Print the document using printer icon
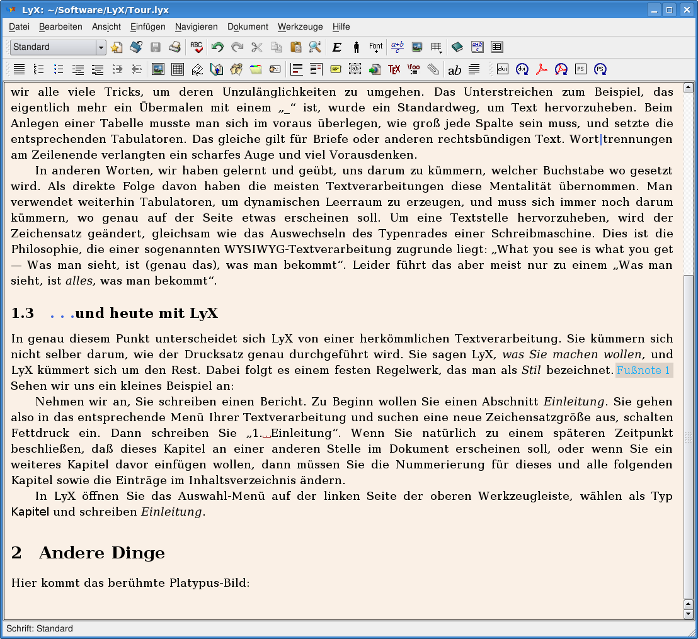The height and width of the screenshot is (639, 698). (174, 47)
